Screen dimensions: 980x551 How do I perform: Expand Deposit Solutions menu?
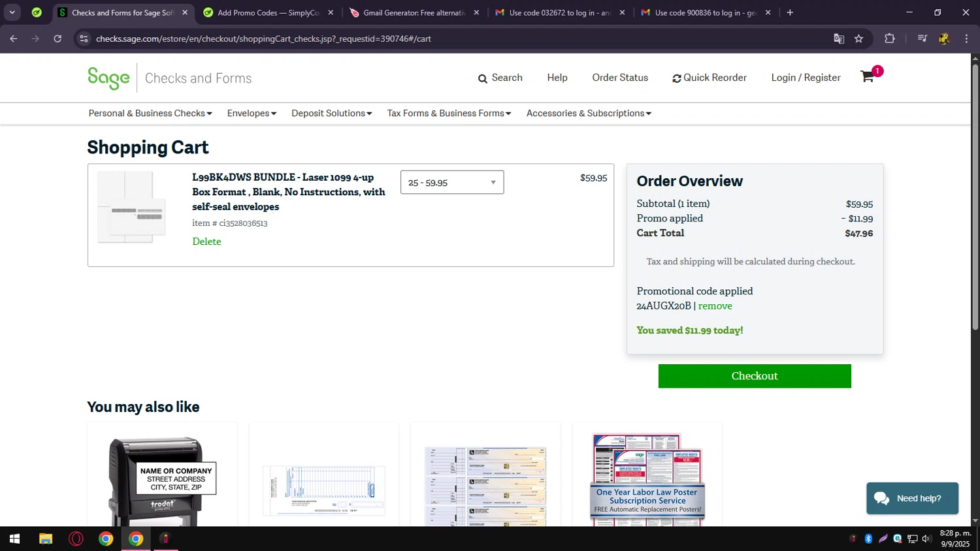(332, 113)
